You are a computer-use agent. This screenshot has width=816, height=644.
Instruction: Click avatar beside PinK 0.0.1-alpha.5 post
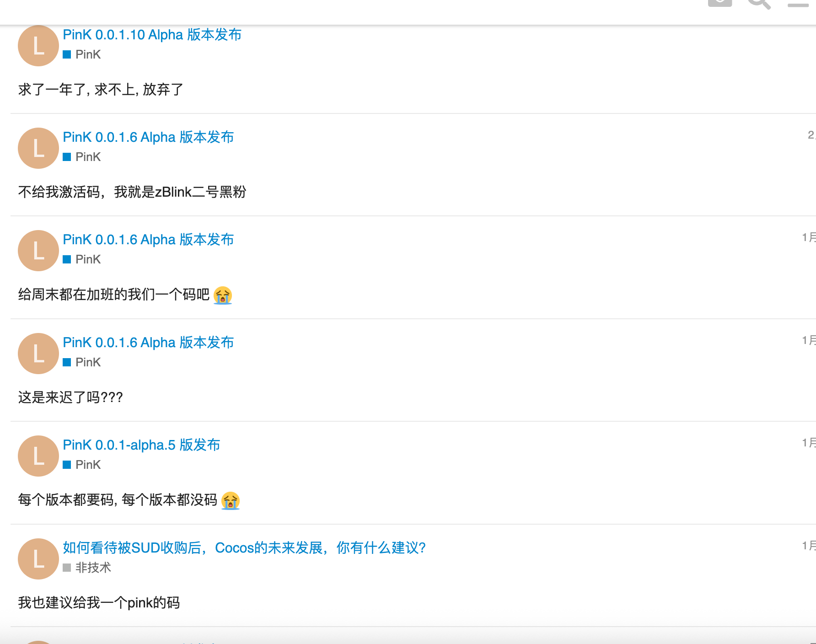[38, 456]
